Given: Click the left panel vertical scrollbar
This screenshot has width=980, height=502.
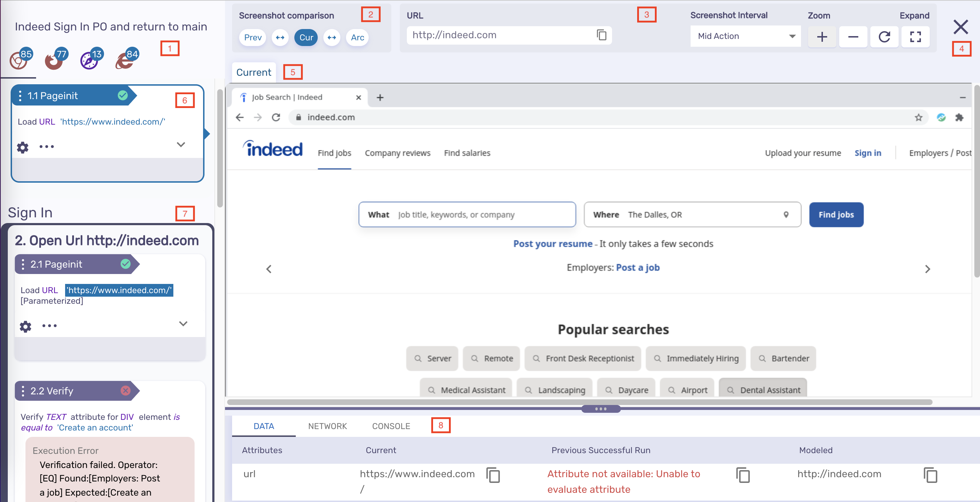Looking at the screenshot, I should pos(219,148).
